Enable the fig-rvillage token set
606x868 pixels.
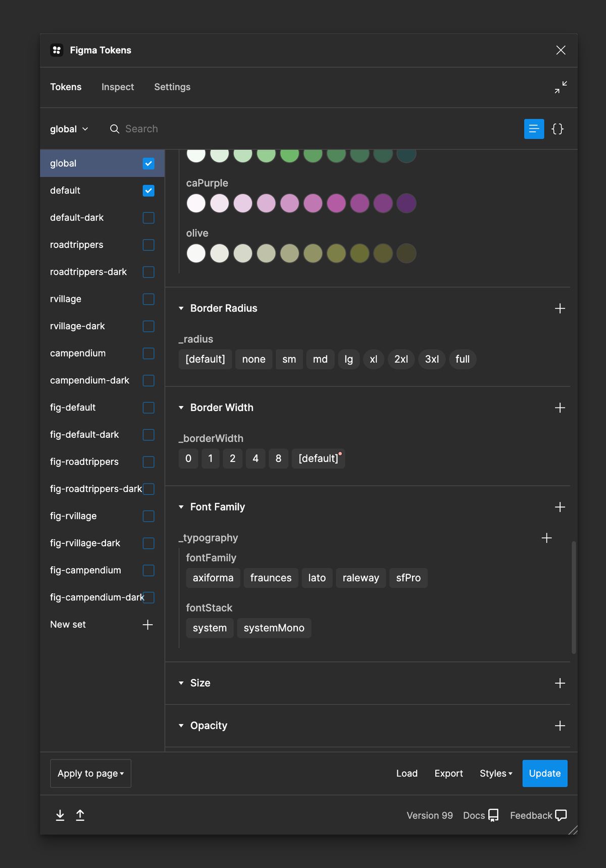pyautogui.click(x=148, y=516)
